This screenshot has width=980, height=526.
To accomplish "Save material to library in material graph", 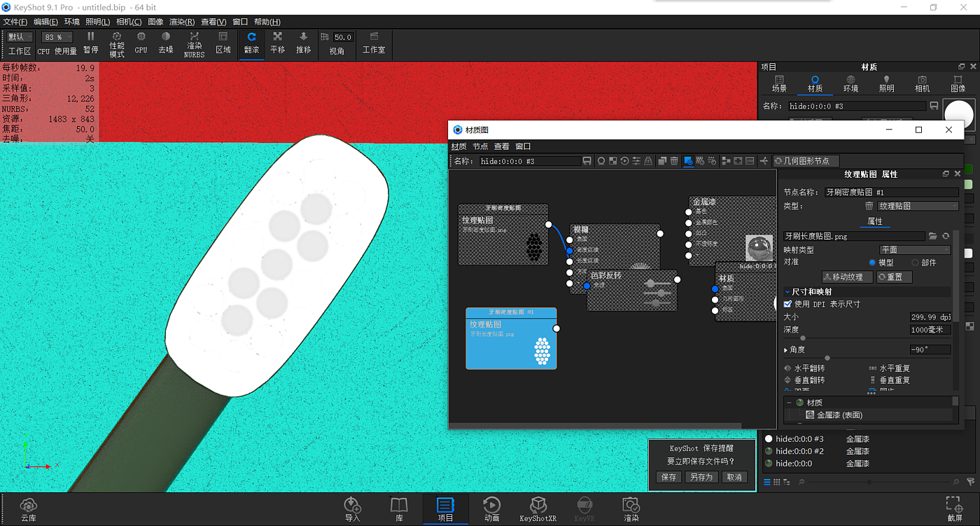I will point(587,161).
